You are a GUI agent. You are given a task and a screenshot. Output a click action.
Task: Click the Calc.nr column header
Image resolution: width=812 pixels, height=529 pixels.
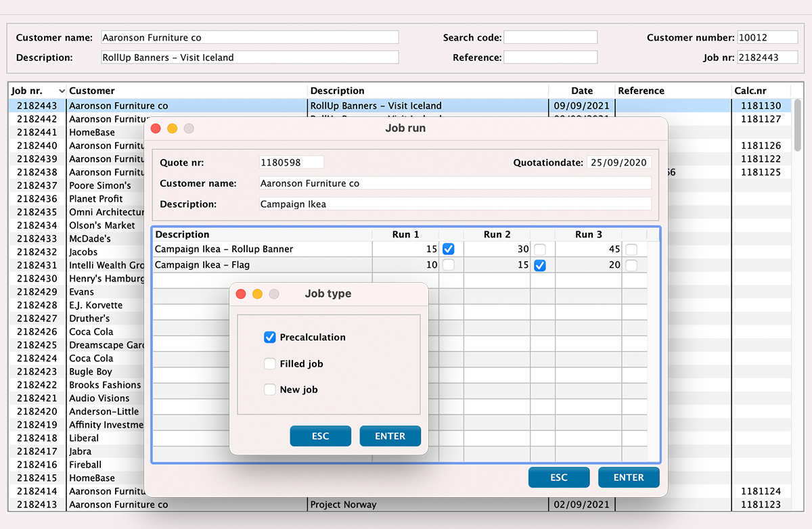(761, 91)
